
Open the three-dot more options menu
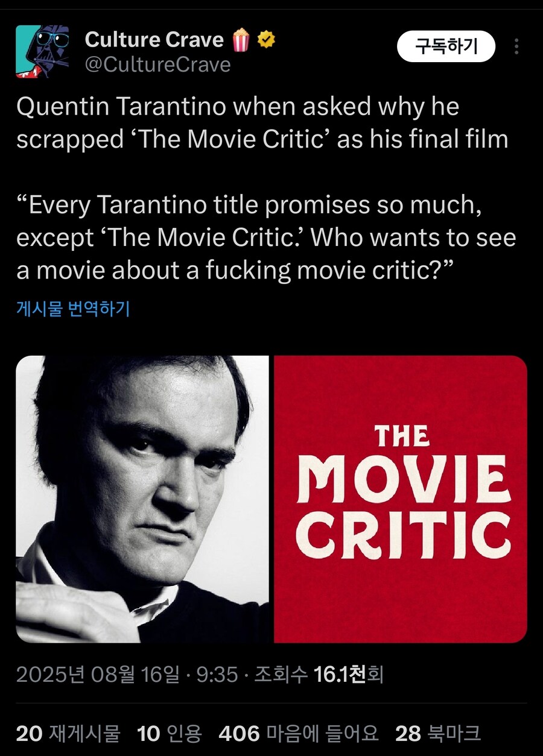[516, 46]
